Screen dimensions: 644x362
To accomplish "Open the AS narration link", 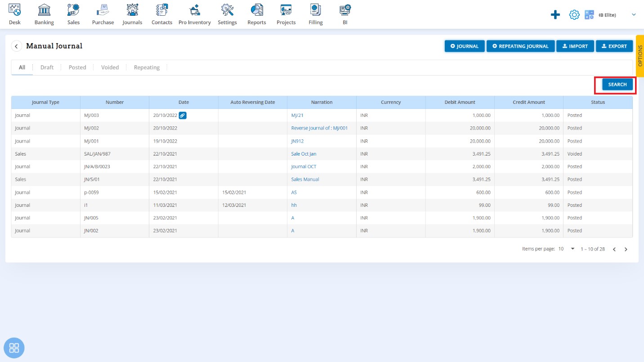I will pyautogui.click(x=294, y=192).
